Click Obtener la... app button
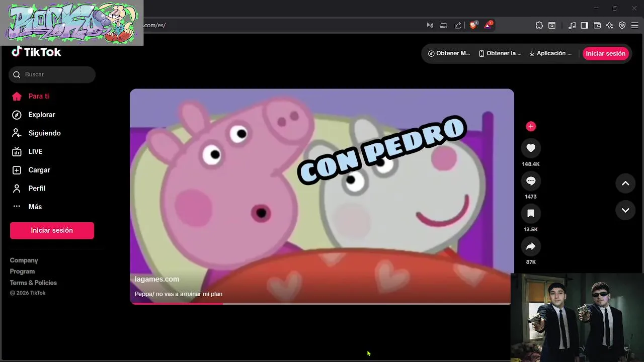644x362 pixels. click(x=500, y=53)
